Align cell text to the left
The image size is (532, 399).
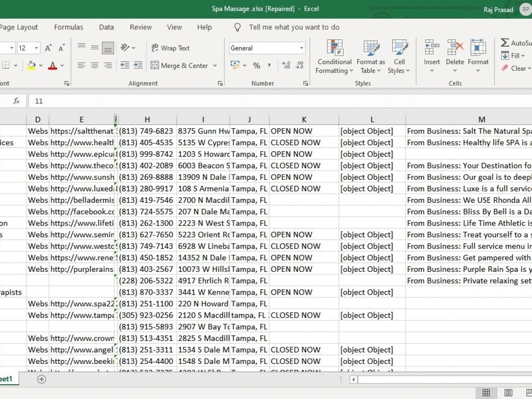click(x=81, y=65)
